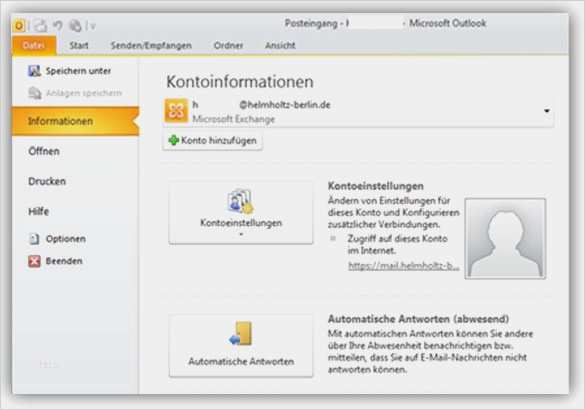
Task: Click the Send/Receive quick access icon
Action: pyautogui.click(x=40, y=26)
